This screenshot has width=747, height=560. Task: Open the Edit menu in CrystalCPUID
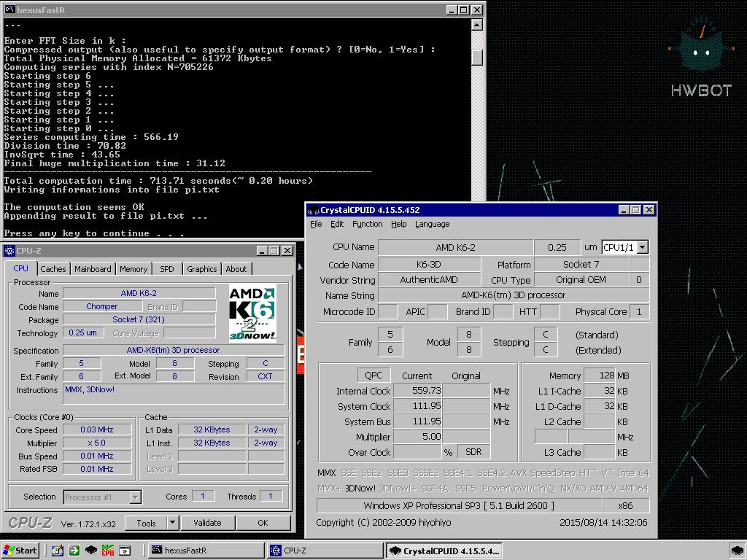click(x=337, y=224)
